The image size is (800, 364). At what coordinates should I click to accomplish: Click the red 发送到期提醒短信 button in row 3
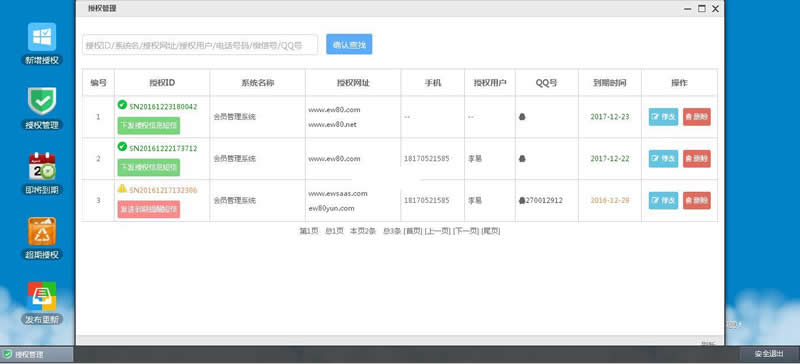[149, 209]
